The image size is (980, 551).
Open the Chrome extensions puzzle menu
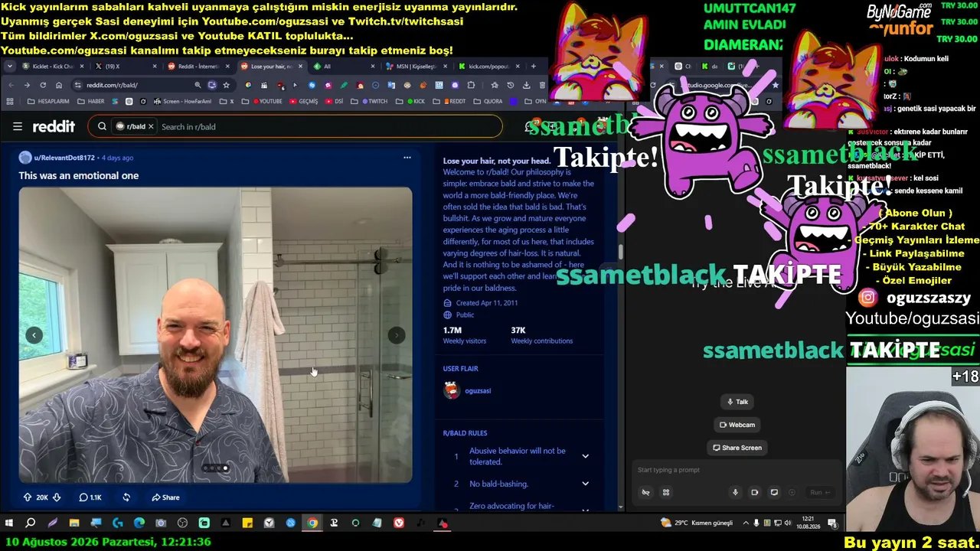(471, 85)
